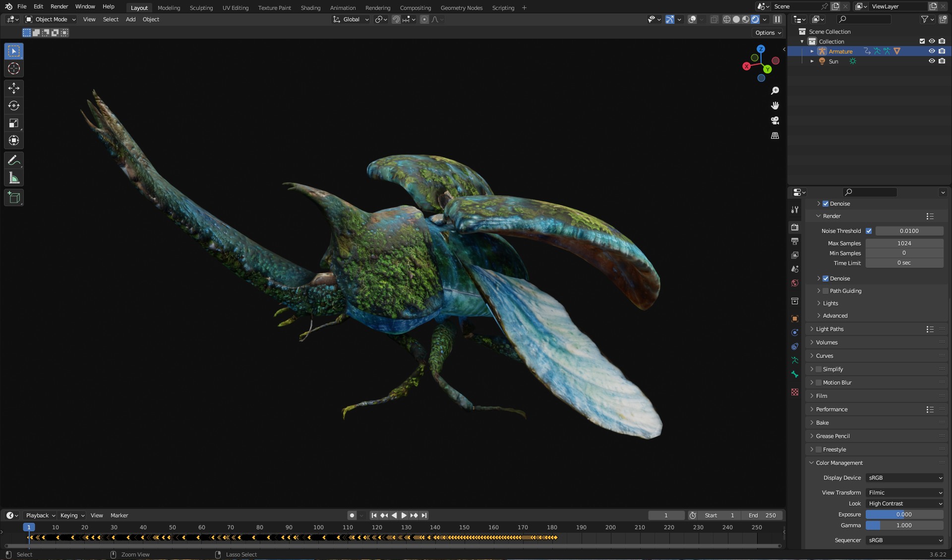Hide the Sun object with eye icon

click(932, 61)
